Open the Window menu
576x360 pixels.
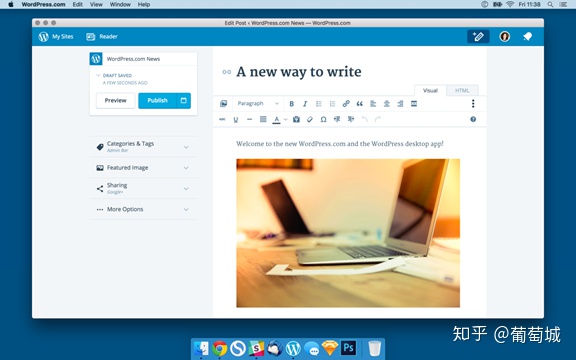click(120, 4)
